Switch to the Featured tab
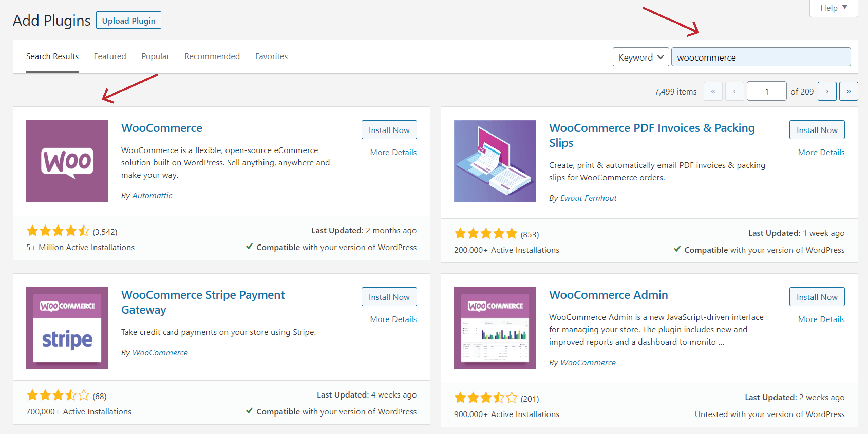868x434 pixels. [x=110, y=56]
